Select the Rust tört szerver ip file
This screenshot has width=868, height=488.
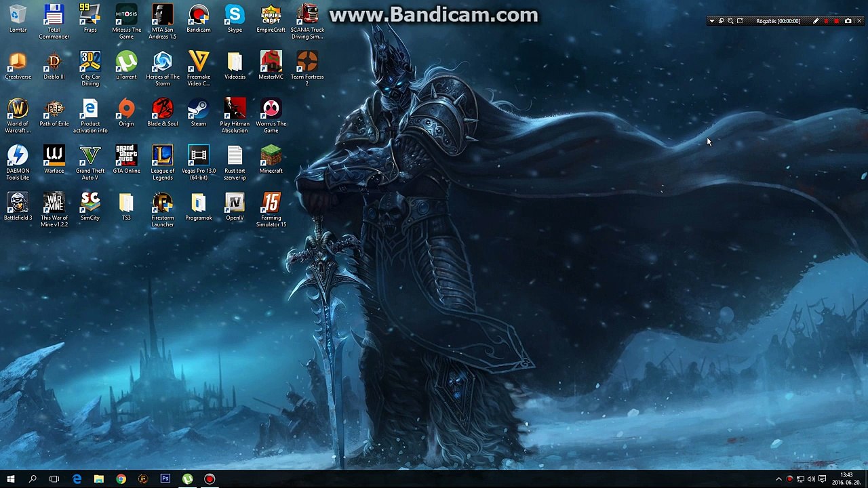[235, 163]
